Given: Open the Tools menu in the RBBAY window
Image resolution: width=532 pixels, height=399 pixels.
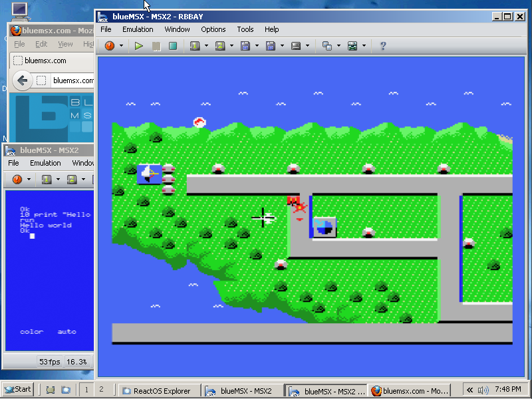Looking at the screenshot, I should pos(245,29).
